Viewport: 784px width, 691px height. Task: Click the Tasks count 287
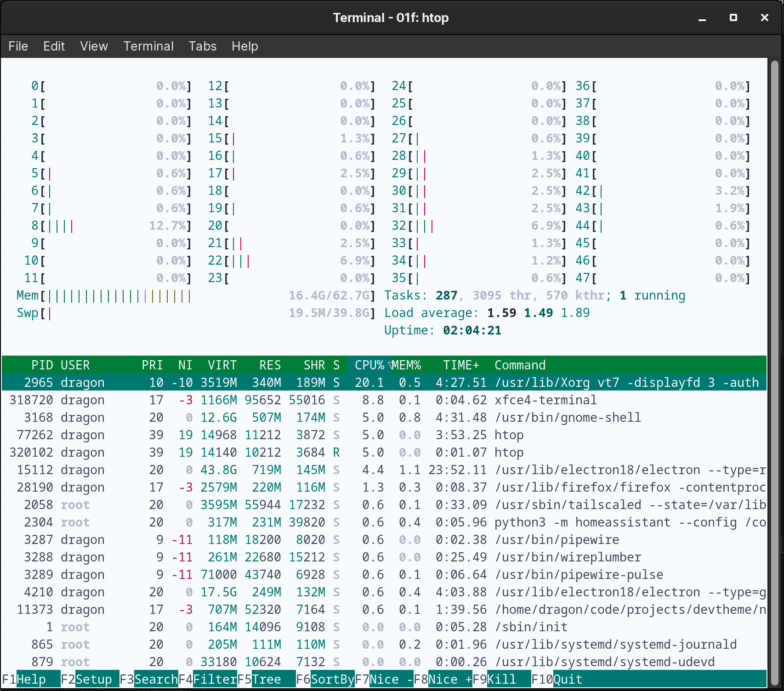point(446,295)
